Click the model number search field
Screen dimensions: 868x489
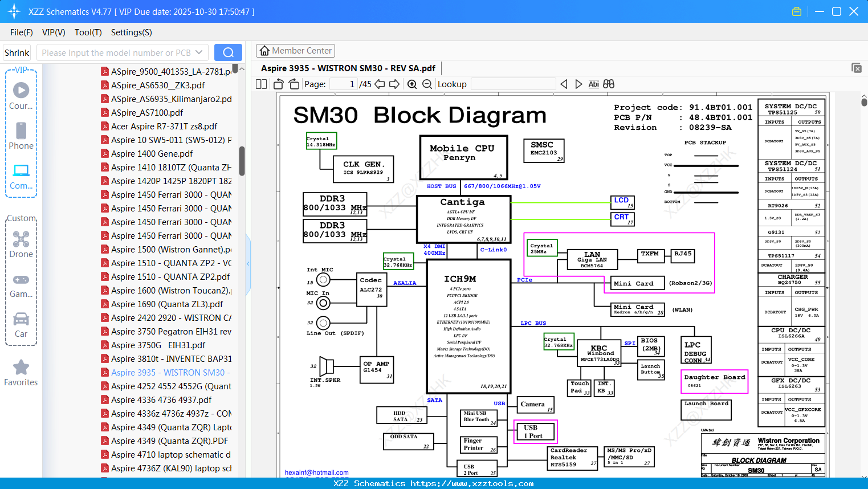pyautogui.click(x=116, y=52)
